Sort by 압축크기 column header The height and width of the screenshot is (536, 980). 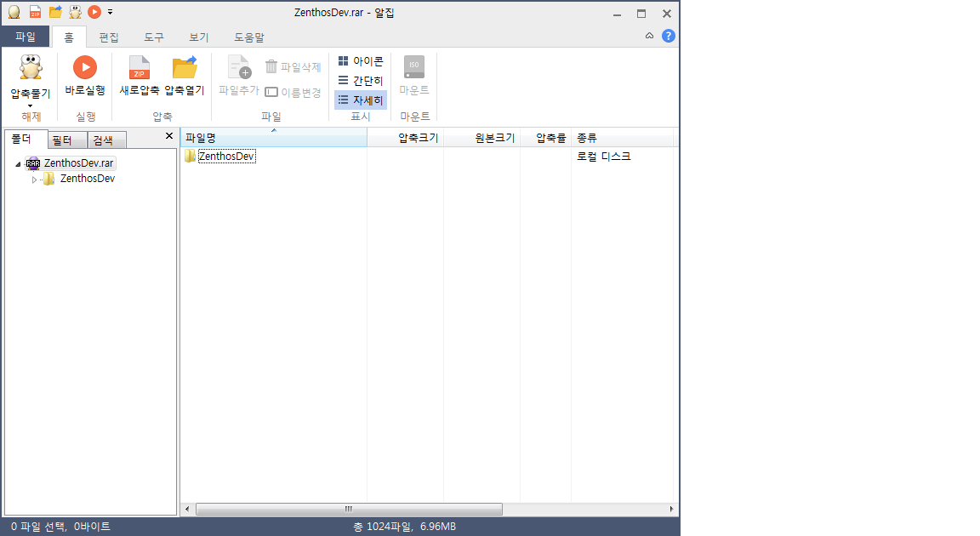pyautogui.click(x=405, y=138)
